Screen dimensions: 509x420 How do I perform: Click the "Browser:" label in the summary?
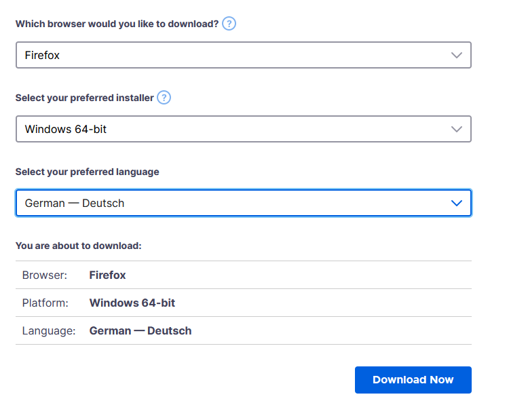tap(45, 275)
